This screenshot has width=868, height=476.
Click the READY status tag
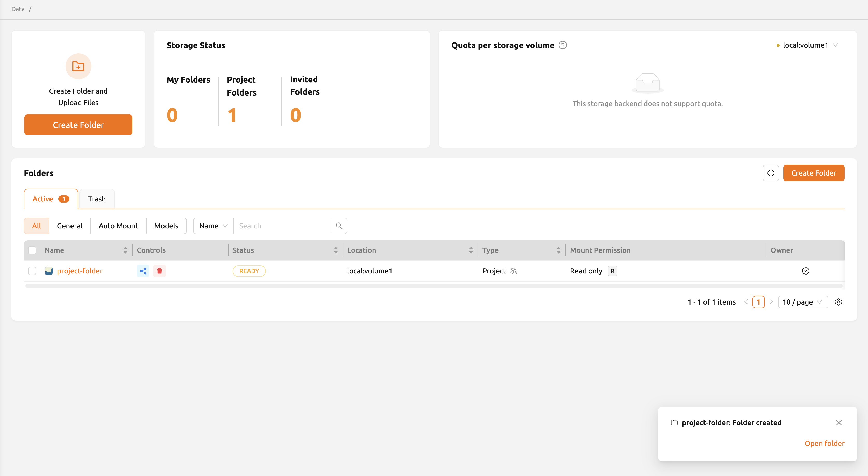[249, 271]
